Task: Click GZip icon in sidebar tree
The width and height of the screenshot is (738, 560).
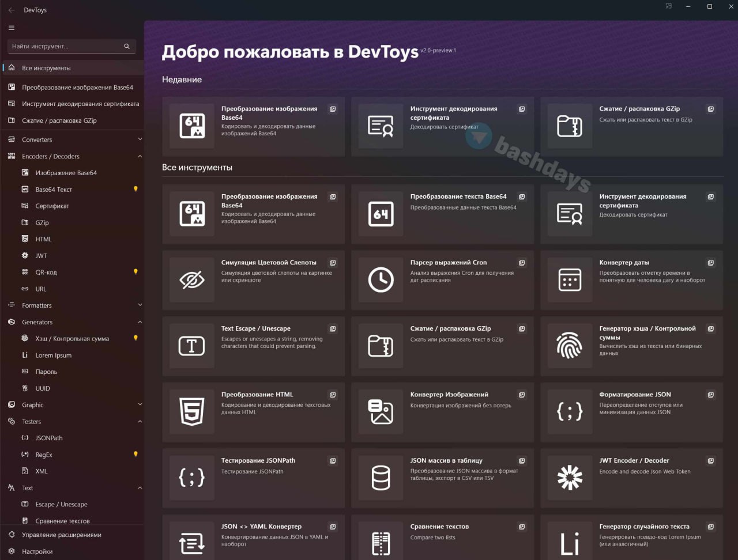Action: pos(25,222)
